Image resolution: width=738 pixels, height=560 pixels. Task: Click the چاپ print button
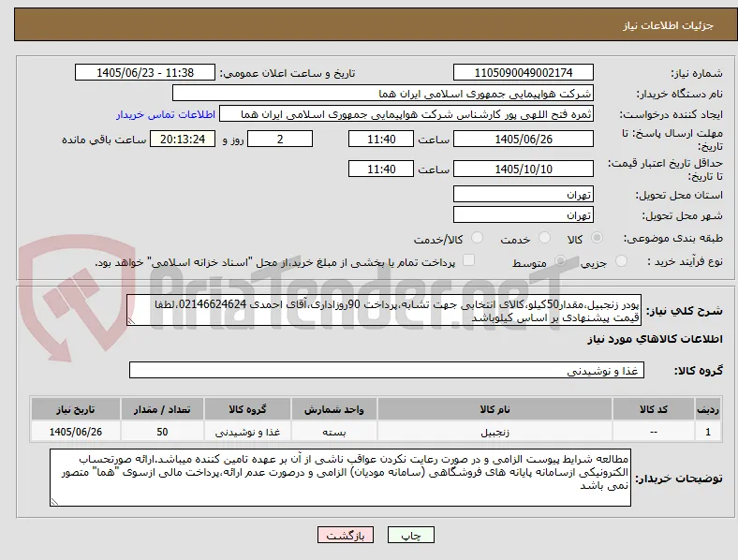pos(411,535)
